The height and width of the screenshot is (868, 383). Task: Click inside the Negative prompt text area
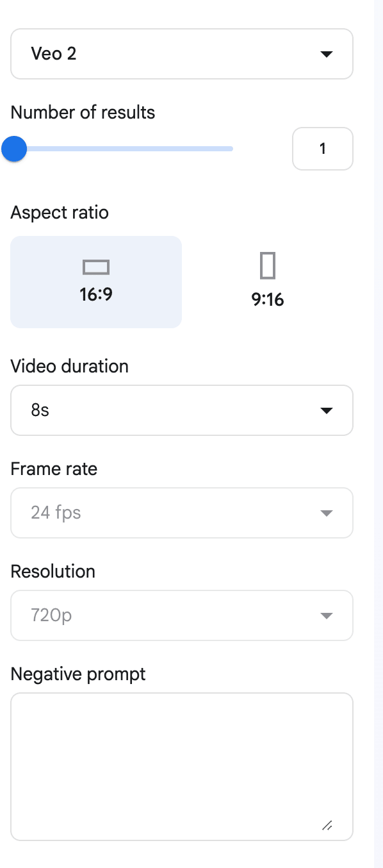click(182, 767)
